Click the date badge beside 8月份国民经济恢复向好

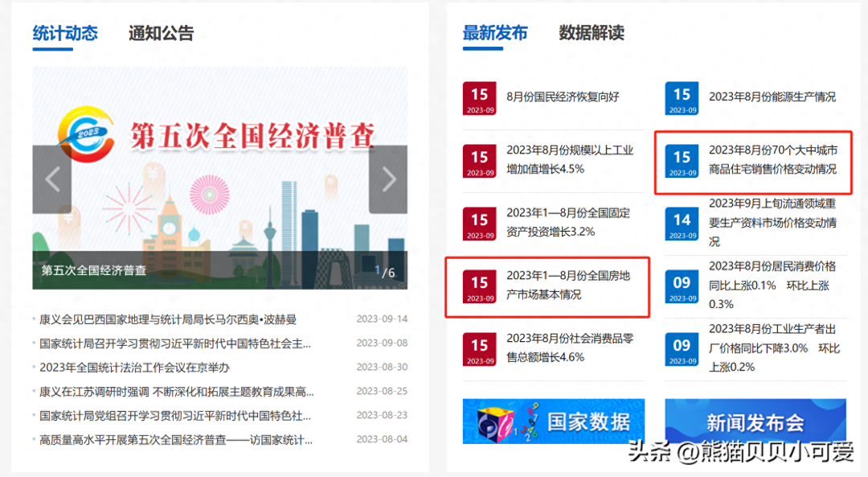479,98
